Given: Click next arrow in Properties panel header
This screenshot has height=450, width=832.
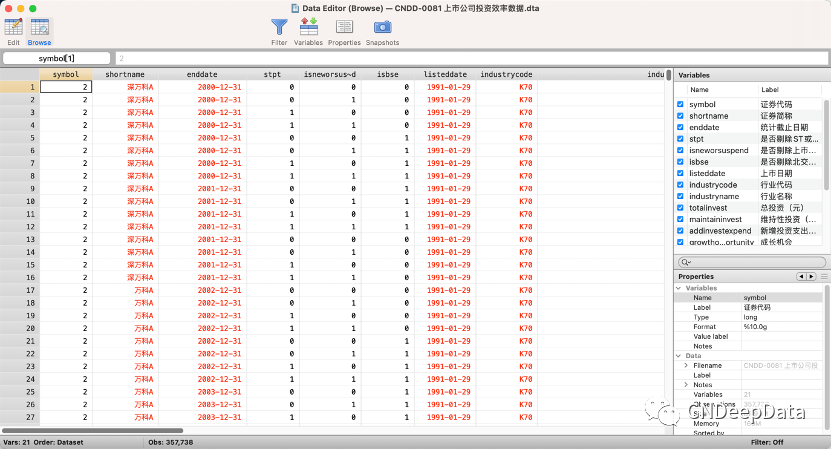Looking at the screenshot, I should point(811,276).
